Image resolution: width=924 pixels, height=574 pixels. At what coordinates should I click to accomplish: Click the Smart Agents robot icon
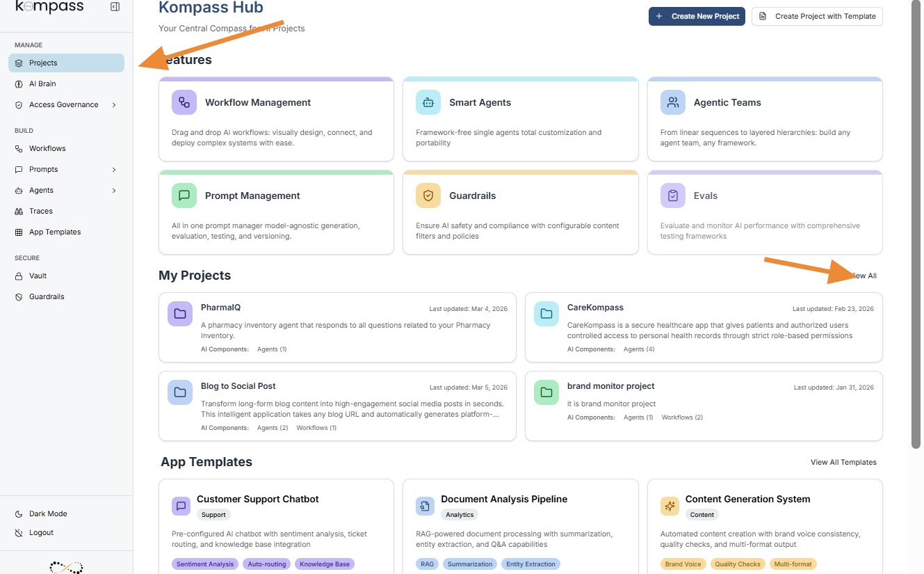(x=428, y=102)
